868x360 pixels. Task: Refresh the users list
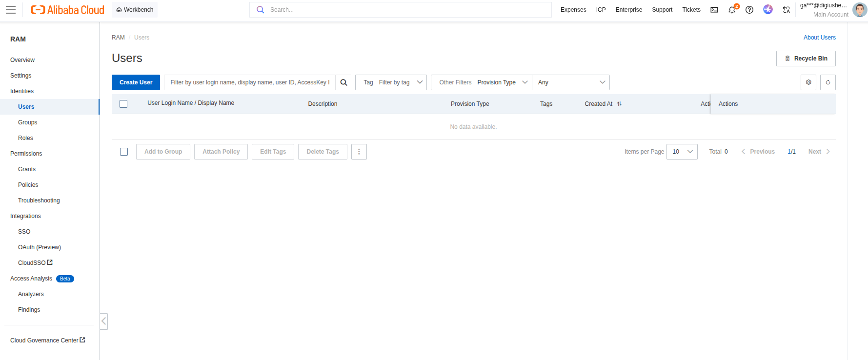[x=828, y=82]
